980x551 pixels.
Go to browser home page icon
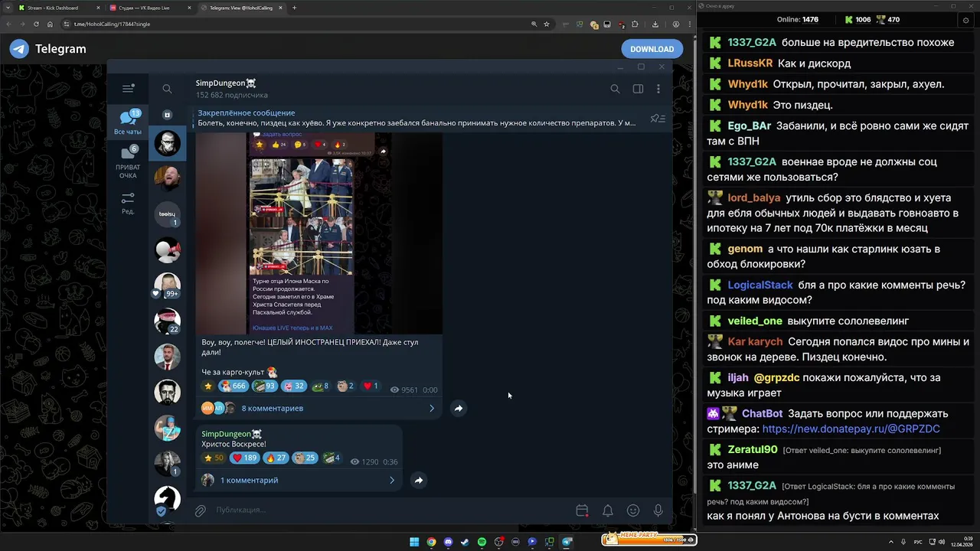[50, 24]
